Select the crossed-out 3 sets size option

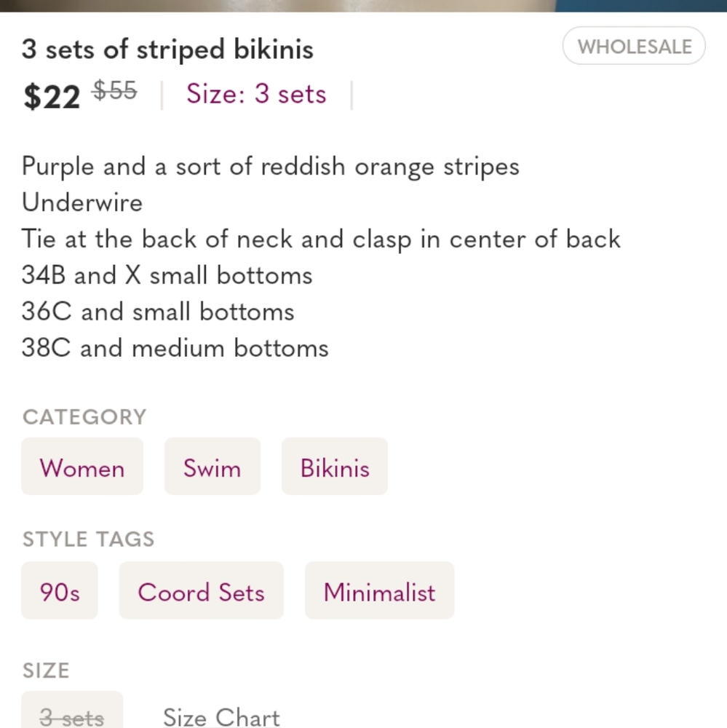click(x=72, y=711)
